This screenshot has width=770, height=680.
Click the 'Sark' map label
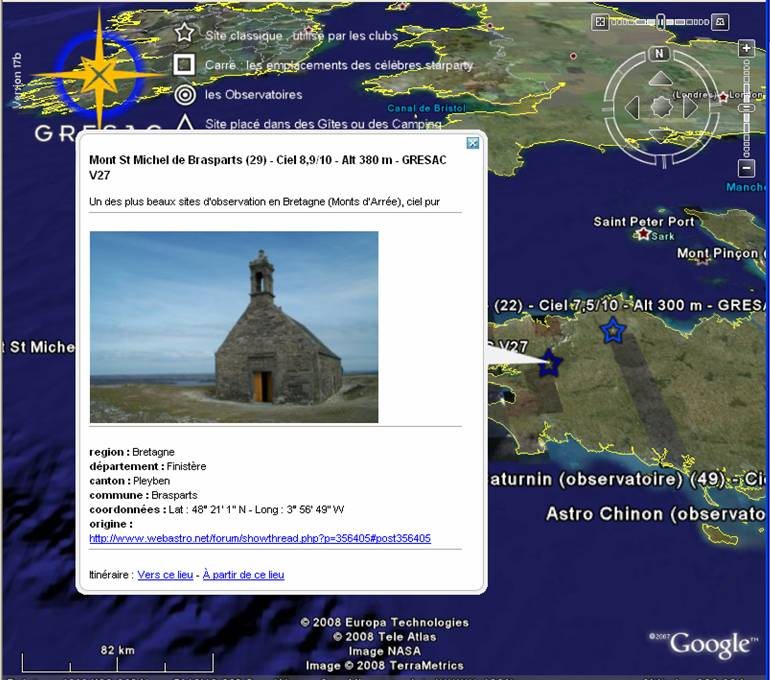(663, 236)
